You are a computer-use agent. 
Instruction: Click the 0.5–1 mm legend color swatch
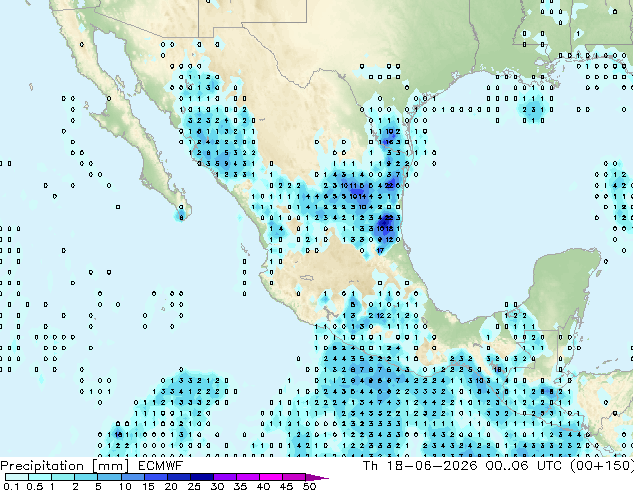pos(40,477)
